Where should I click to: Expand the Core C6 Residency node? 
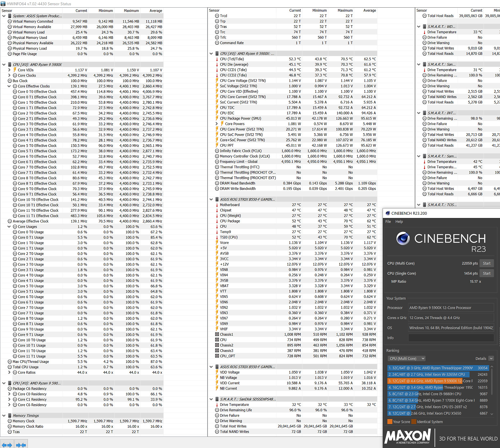click(x=9, y=405)
